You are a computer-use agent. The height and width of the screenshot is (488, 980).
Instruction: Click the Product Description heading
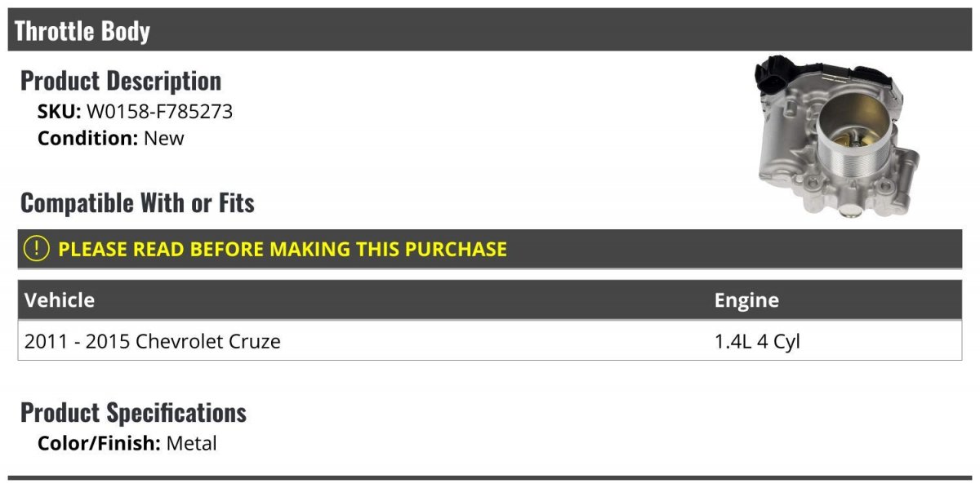[121, 81]
